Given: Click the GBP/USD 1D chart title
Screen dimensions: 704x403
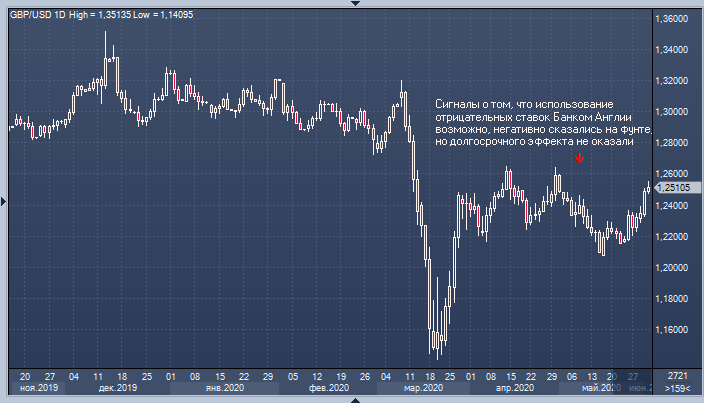Looking at the screenshot, I should click(35, 8).
